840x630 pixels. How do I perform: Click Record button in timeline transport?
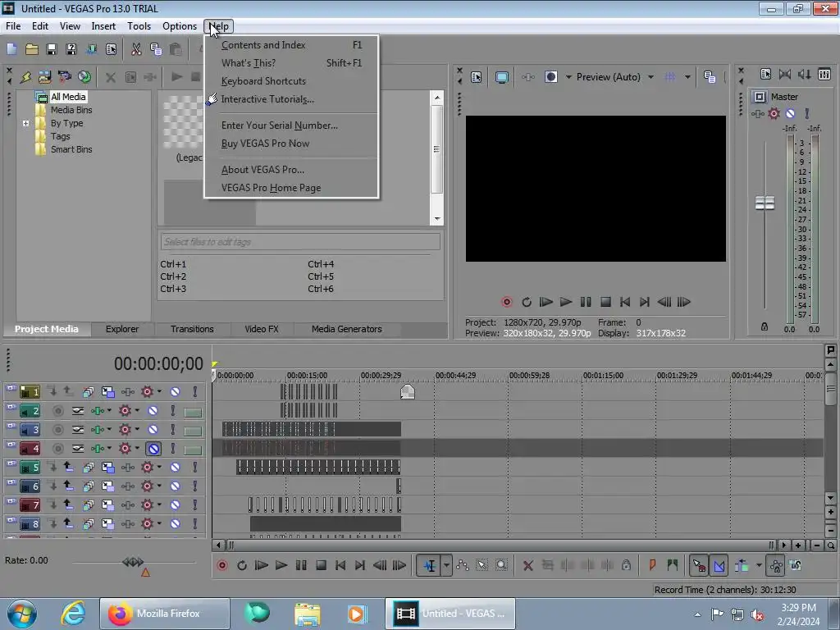pyautogui.click(x=221, y=565)
